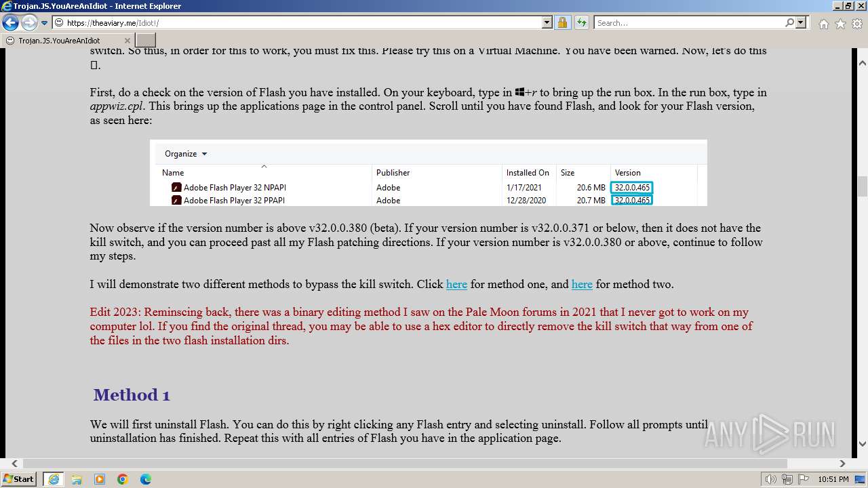Open the Tools gear menu

click(857, 24)
